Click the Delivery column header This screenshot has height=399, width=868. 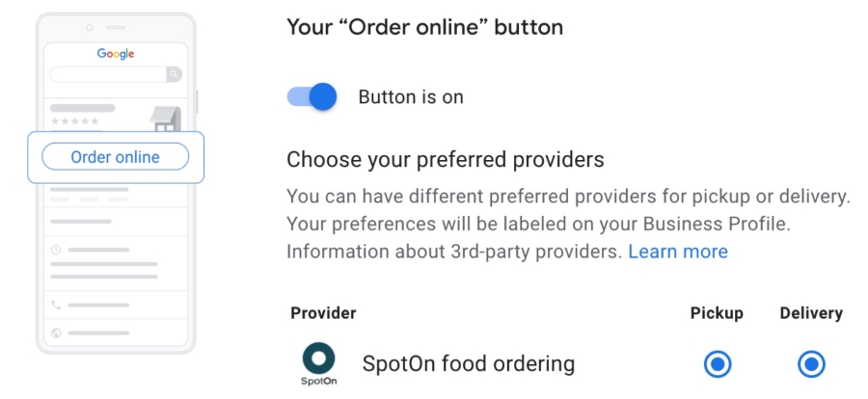811,313
